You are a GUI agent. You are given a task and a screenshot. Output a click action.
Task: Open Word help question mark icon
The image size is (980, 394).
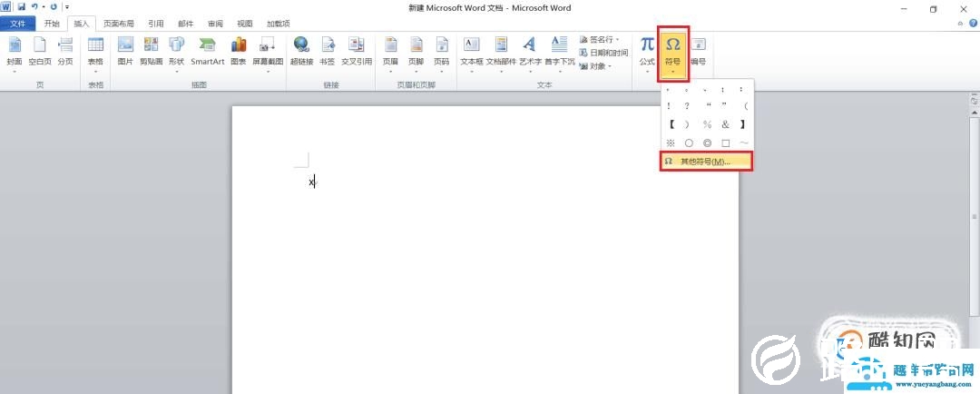tap(973, 23)
